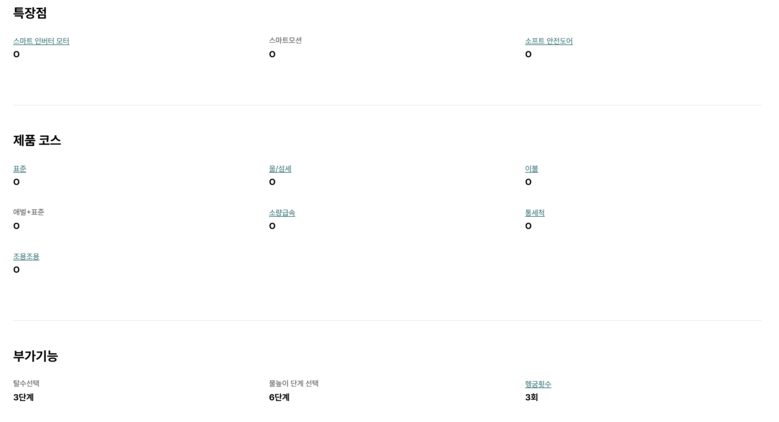Image resolution: width=779 pixels, height=422 pixels.
Task: Open the 소량급속 course link
Action: pos(282,212)
